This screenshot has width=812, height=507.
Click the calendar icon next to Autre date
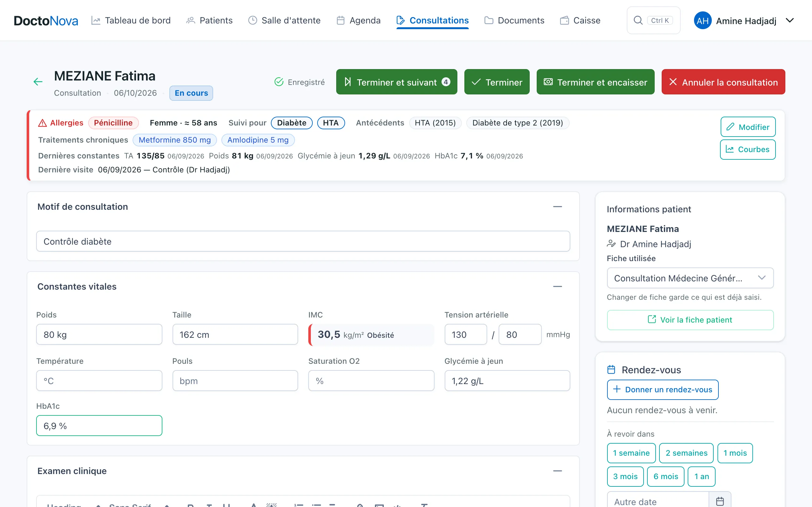pyautogui.click(x=720, y=501)
